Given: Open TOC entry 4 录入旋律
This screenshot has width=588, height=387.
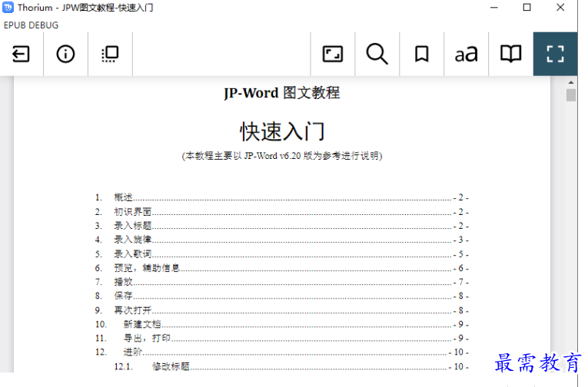Looking at the screenshot, I should [x=281, y=240].
